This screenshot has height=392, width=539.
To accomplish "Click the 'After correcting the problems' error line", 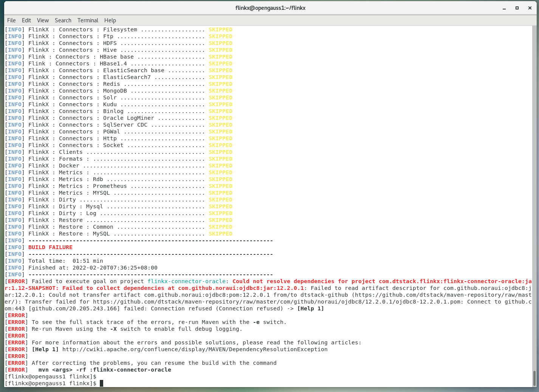I will (x=141, y=363).
